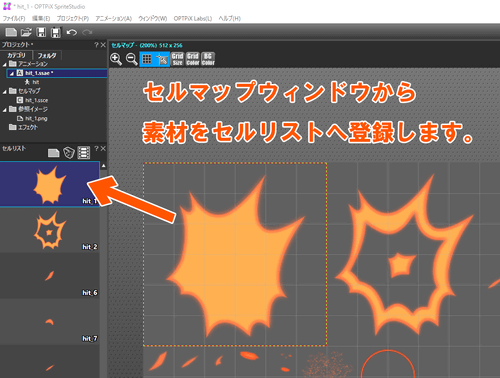
Task: Toggle the cell list view mode icon
Action: [84, 153]
